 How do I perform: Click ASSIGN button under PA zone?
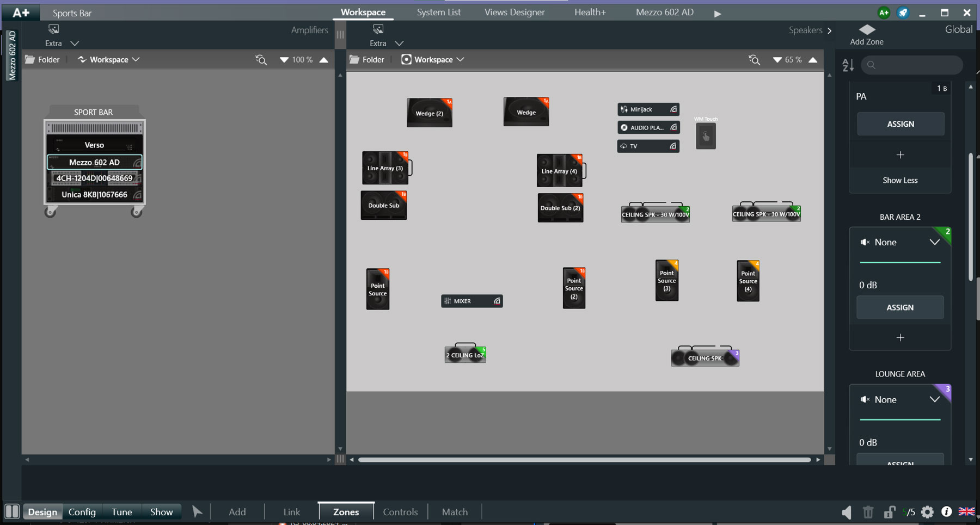(x=901, y=124)
